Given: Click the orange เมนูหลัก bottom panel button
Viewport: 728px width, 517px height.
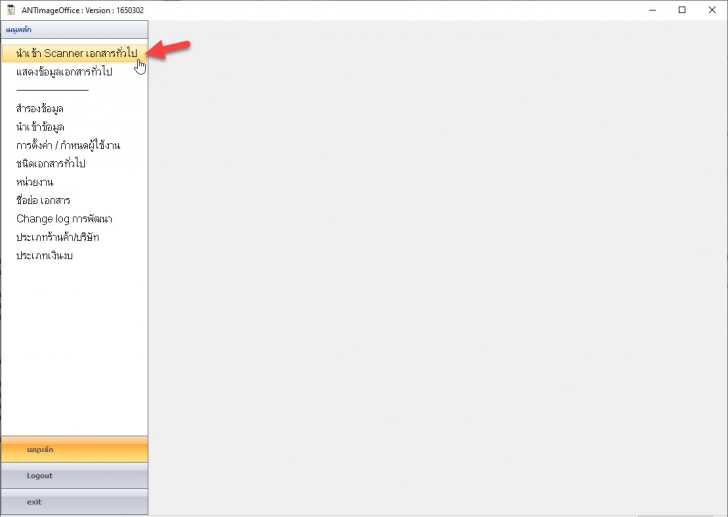Looking at the screenshot, I should (74, 449).
